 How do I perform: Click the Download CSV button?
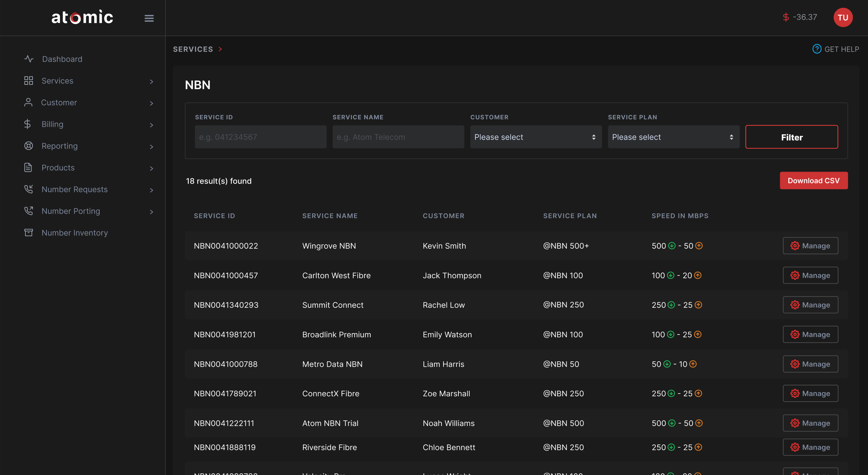pyautogui.click(x=813, y=180)
